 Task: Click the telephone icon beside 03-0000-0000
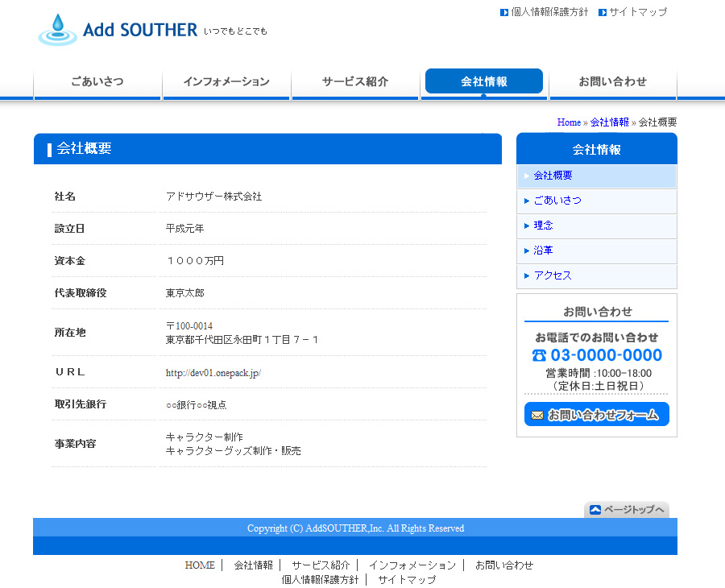coord(539,355)
